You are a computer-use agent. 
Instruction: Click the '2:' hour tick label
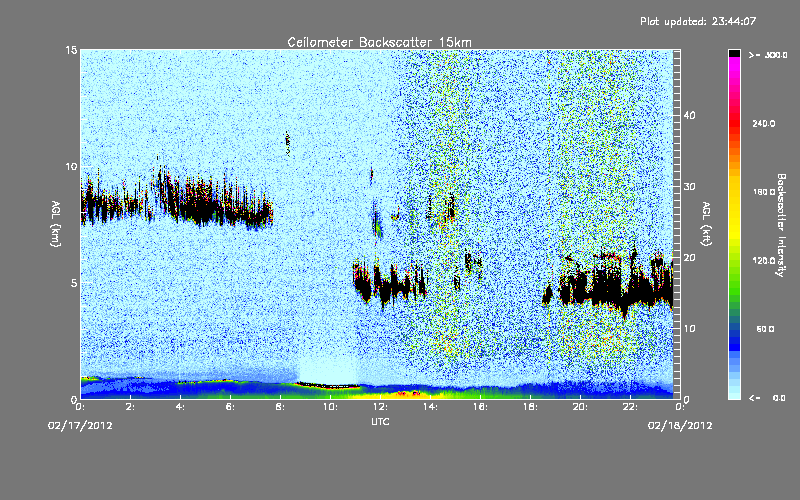[x=130, y=407]
